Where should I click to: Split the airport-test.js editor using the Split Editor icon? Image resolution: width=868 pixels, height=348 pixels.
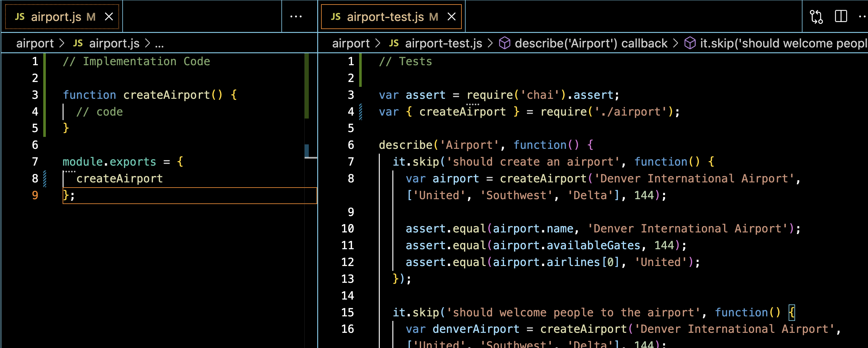coord(840,16)
